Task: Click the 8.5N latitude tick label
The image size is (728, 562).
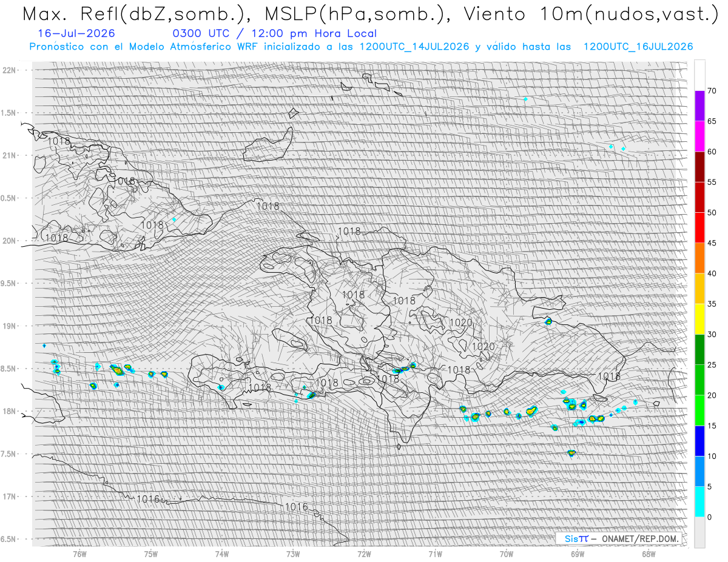Action: click(9, 369)
